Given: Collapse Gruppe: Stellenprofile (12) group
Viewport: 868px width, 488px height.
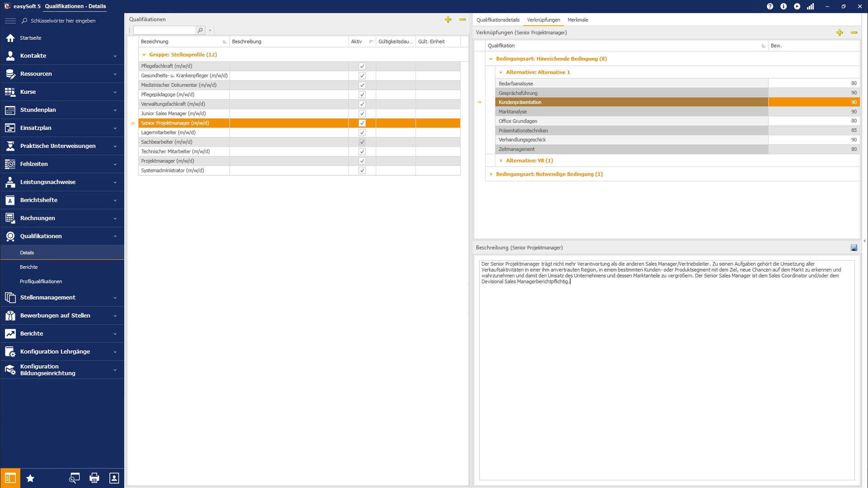Looking at the screenshot, I should point(144,55).
